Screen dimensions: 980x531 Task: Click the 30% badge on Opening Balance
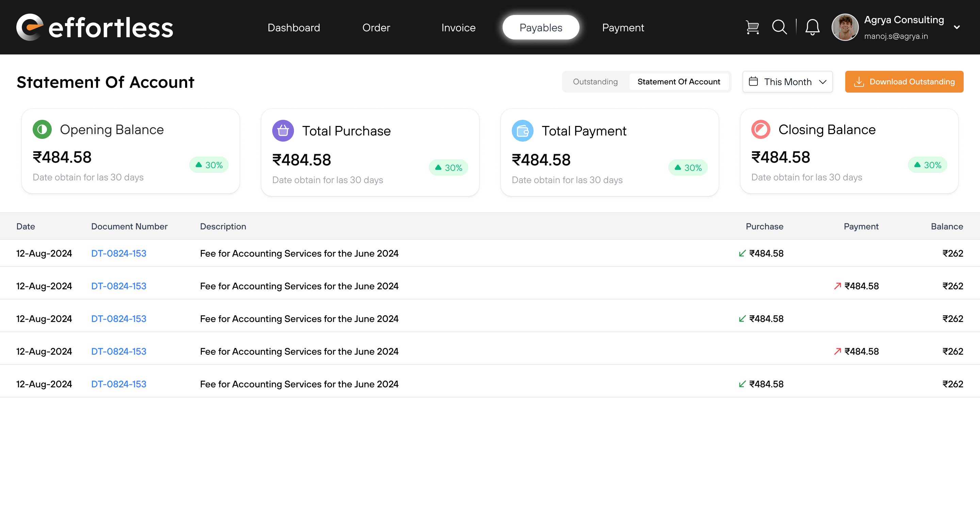[209, 165]
